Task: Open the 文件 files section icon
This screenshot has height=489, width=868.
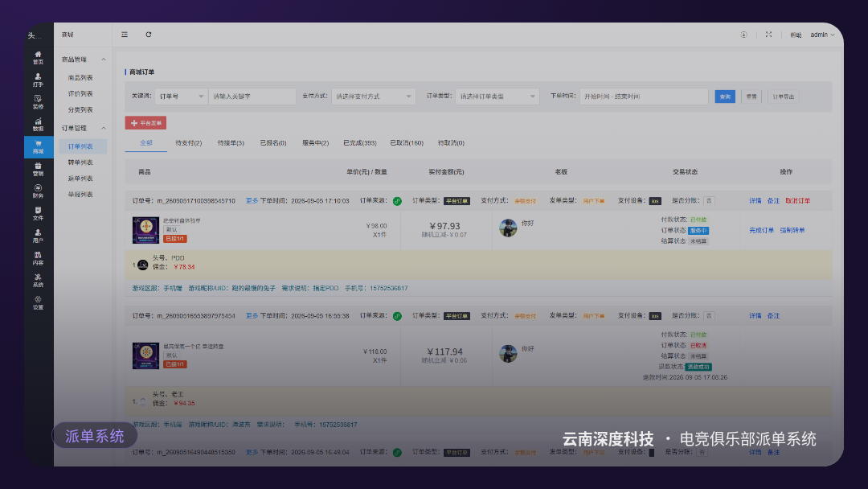Action: pos(38,214)
